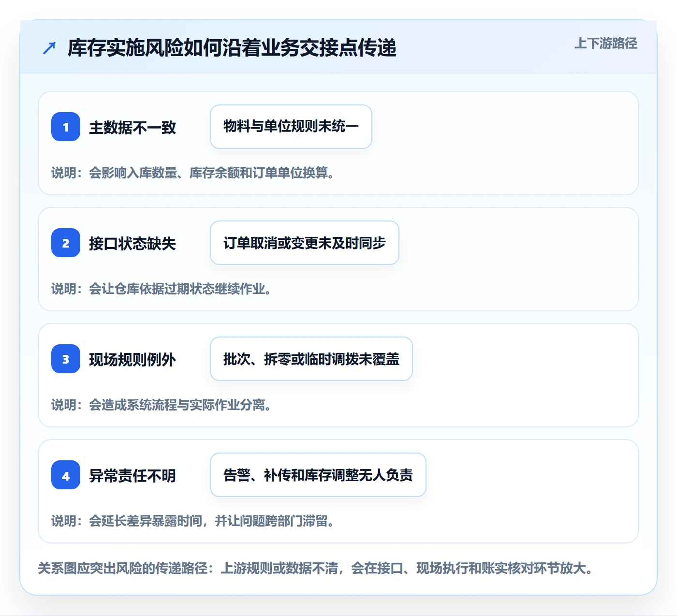Click the note about 入库数量、库存余额
677x616 pixels.
[x=193, y=173]
